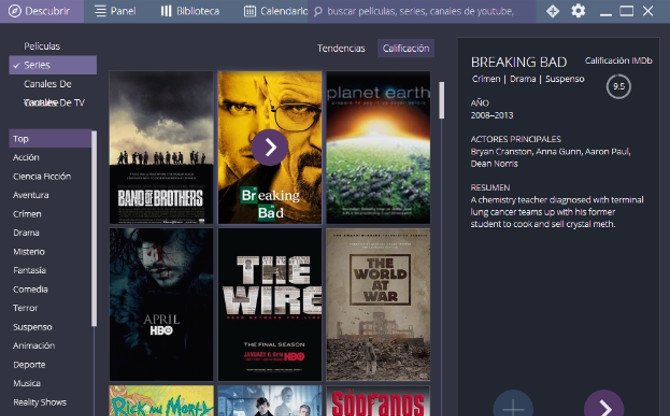
Task: Filter by Terror genre
Action: [25, 308]
